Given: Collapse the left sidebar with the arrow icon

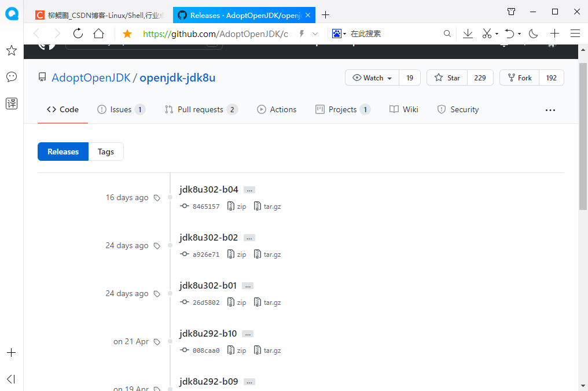Looking at the screenshot, I should click(x=11, y=379).
